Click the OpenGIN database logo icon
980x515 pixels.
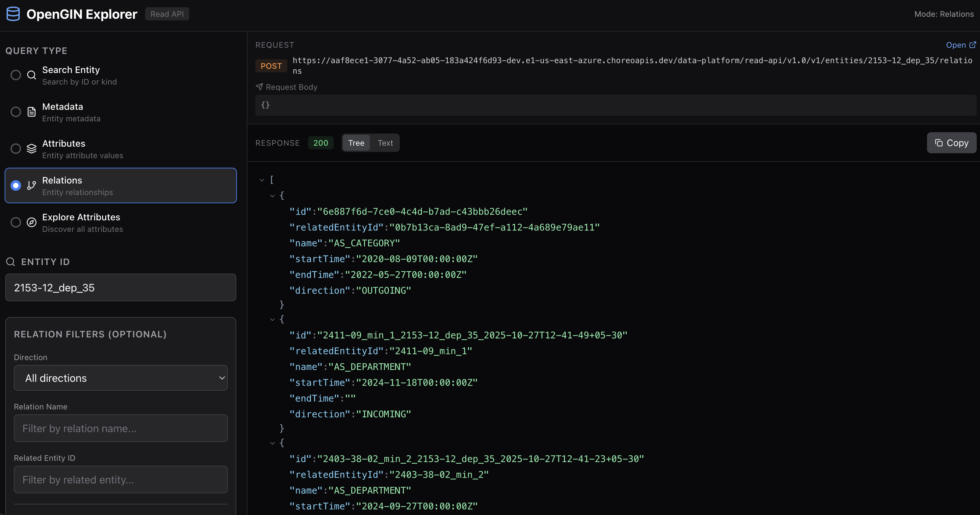click(x=13, y=14)
